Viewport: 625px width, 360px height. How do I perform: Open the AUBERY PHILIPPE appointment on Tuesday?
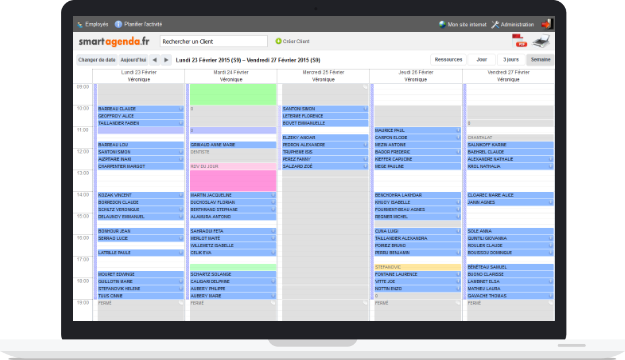pos(233,289)
